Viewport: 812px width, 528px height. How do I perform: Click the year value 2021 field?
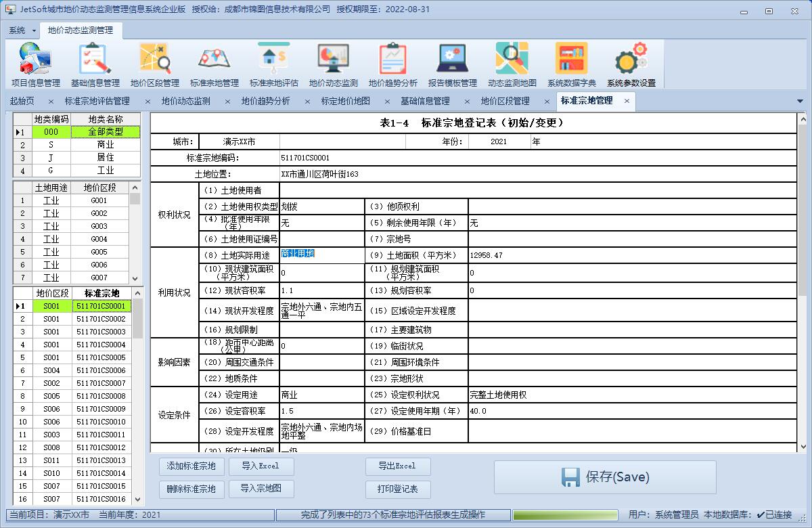(499, 142)
